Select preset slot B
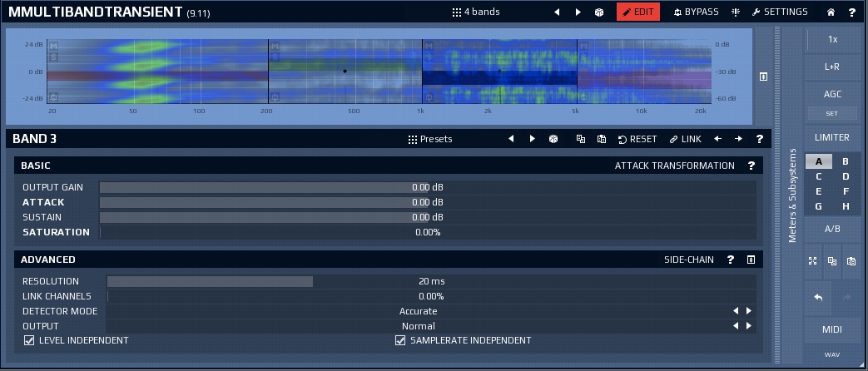This screenshot has width=868, height=371. coord(846,161)
